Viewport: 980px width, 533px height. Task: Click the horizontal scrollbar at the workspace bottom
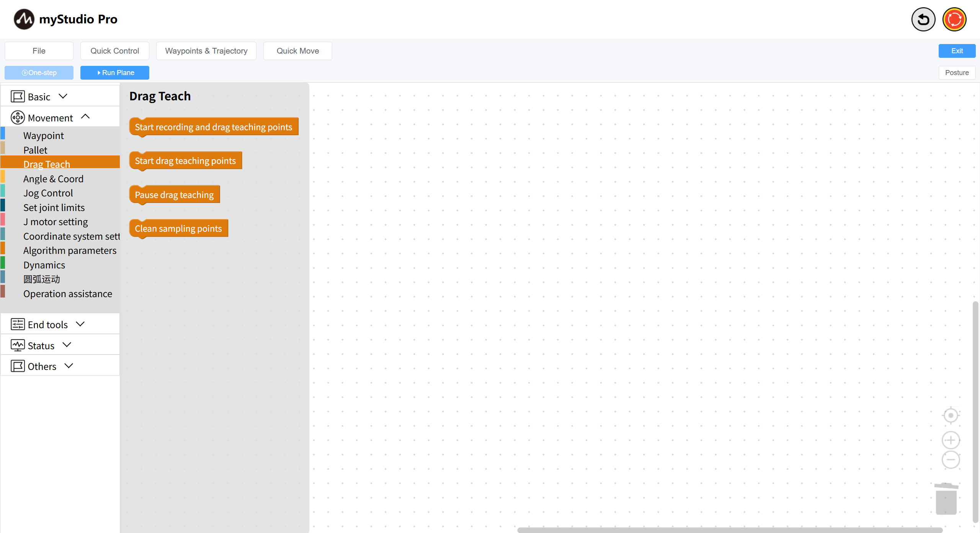(x=729, y=530)
